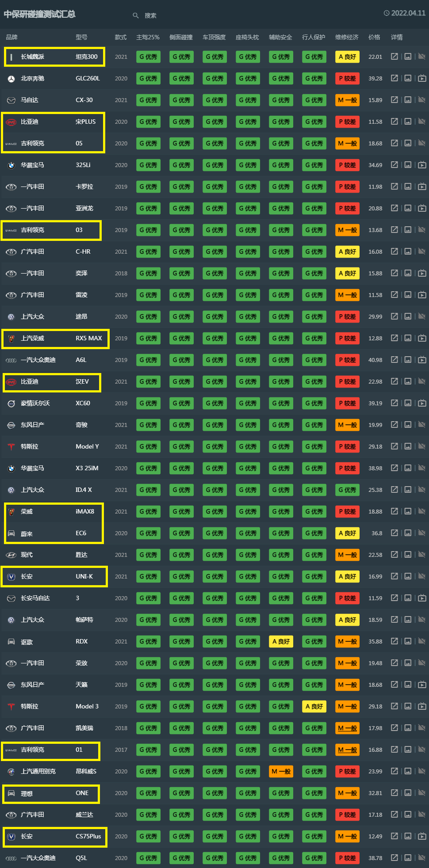The image size is (429, 868).
Task: Play the crash video for Model 3
Action: click(422, 706)
